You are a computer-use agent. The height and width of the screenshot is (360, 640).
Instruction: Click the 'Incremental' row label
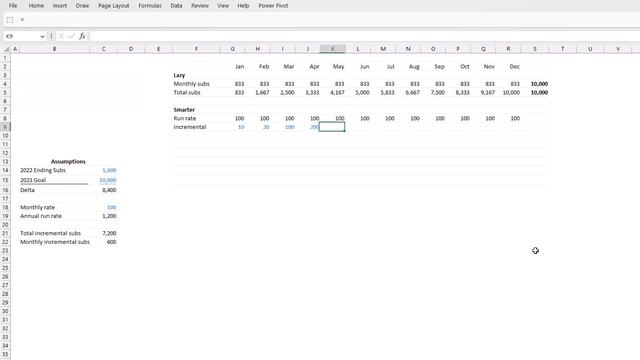[x=190, y=127]
